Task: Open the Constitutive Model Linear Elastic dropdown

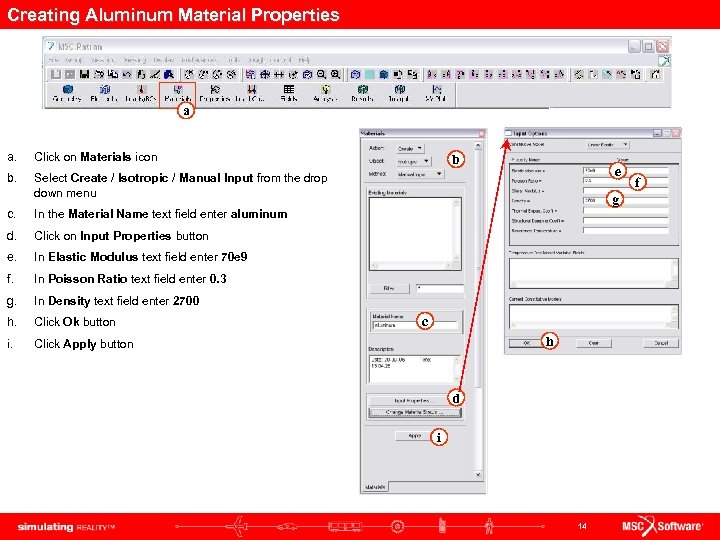Action: point(608,145)
